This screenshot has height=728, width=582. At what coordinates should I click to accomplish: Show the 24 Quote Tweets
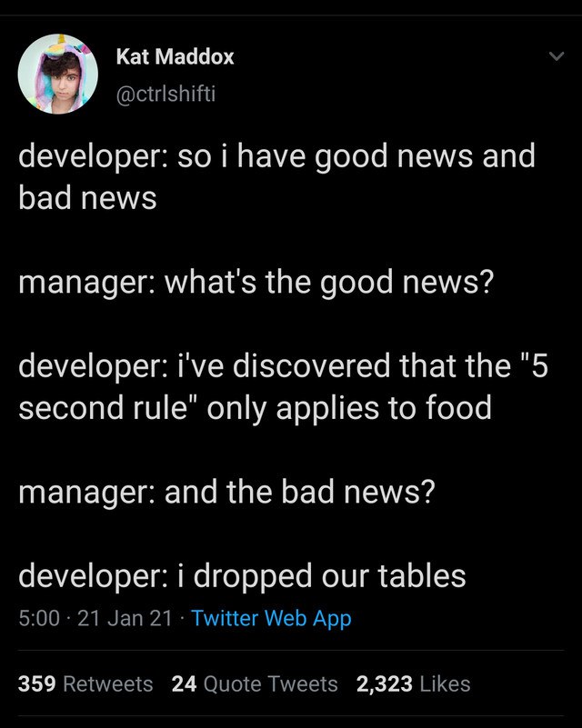pyautogui.click(x=254, y=683)
